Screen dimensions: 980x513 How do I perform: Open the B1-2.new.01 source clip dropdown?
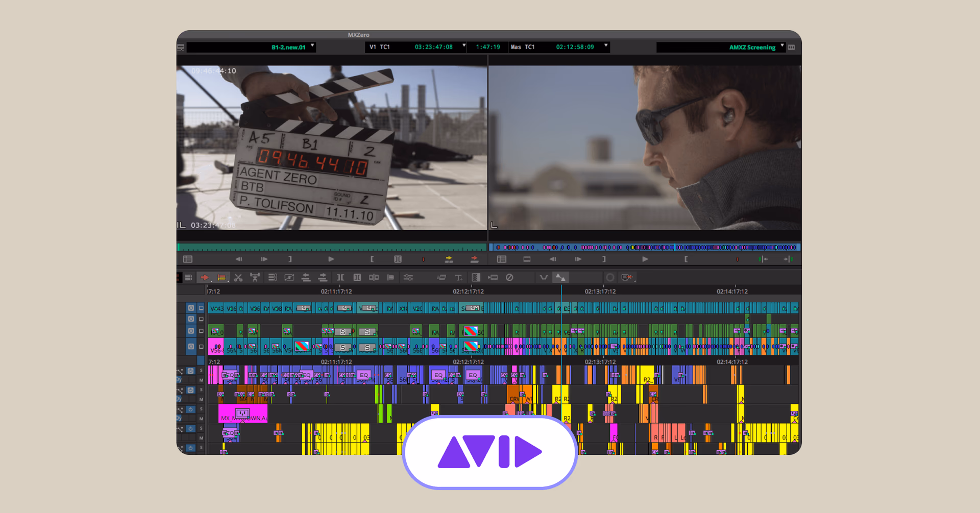point(312,46)
